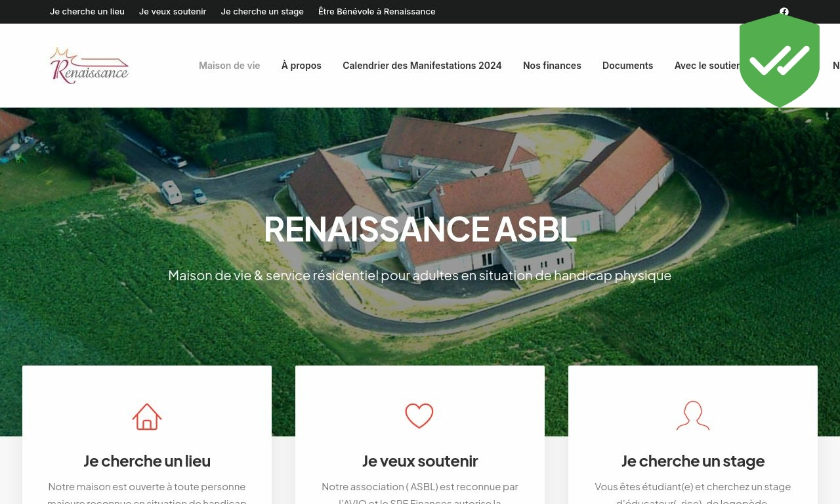840x504 pixels.
Task: Click the green shield checkmark badge
Action: coord(780,60)
